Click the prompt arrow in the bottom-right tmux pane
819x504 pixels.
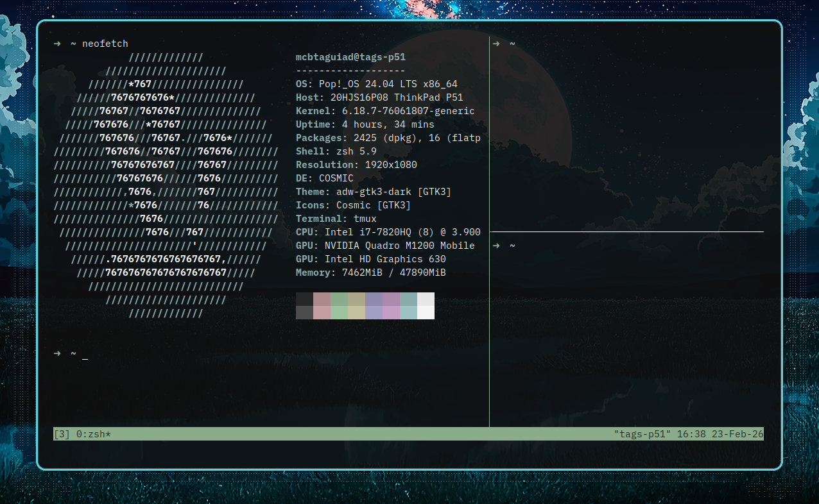click(496, 246)
